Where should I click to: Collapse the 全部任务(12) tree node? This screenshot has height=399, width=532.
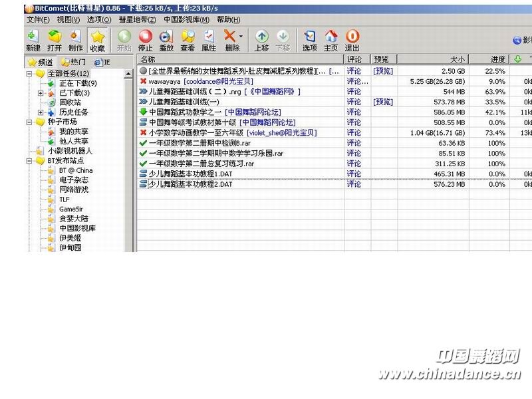pos(30,74)
